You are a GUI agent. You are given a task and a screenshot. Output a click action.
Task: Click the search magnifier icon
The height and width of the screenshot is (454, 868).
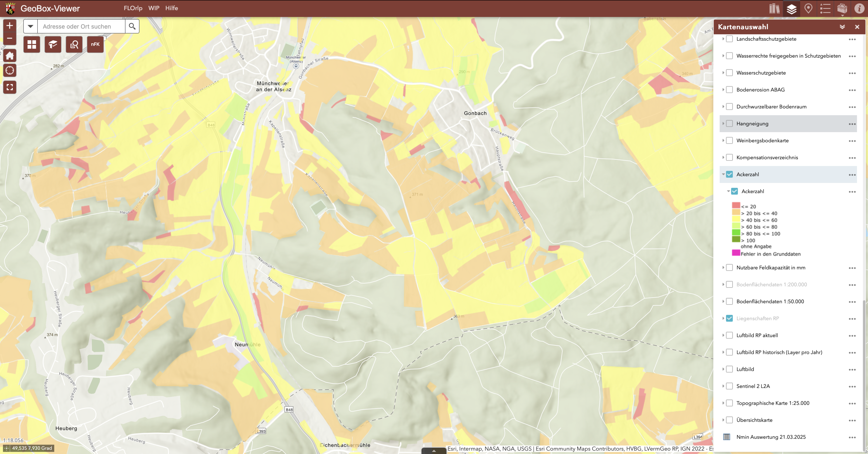click(x=132, y=26)
